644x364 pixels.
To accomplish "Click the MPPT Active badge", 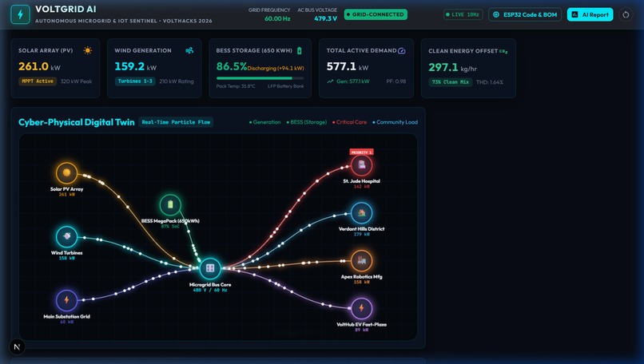I will pos(38,81).
